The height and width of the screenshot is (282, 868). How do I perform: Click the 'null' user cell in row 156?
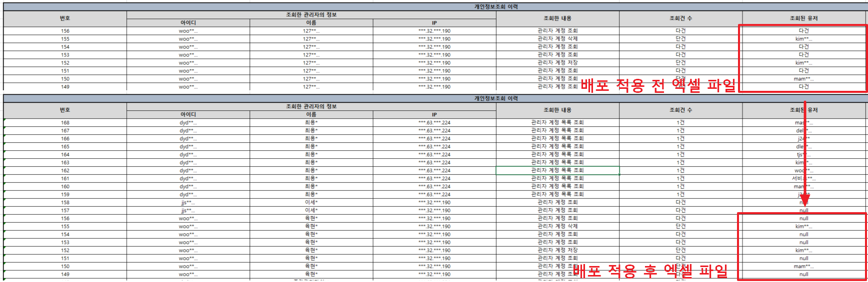click(803, 219)
